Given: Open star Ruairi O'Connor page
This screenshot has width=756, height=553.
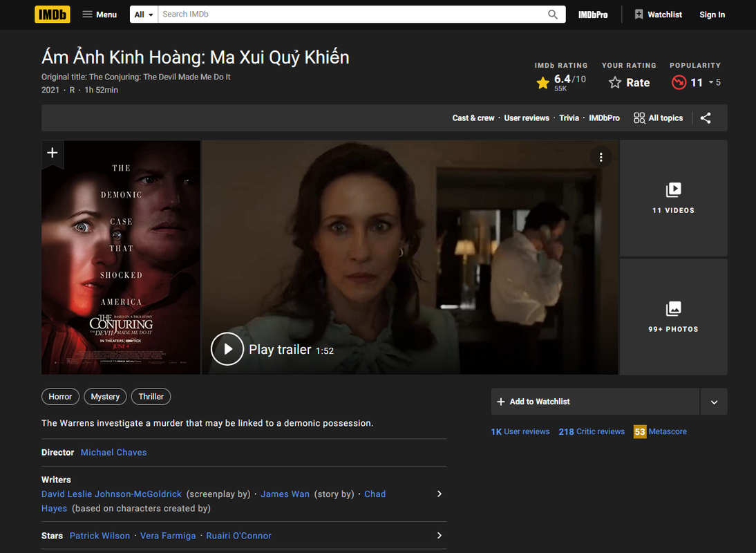Looking at the screenshot, I should [238, 536].
